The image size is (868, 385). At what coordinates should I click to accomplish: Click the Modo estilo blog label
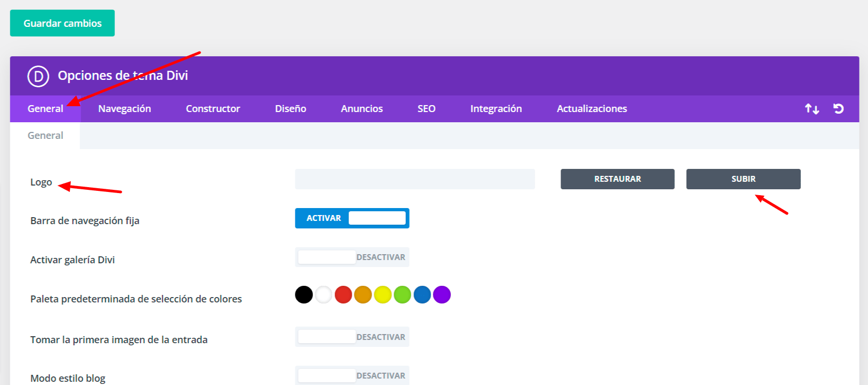point(68,379)
